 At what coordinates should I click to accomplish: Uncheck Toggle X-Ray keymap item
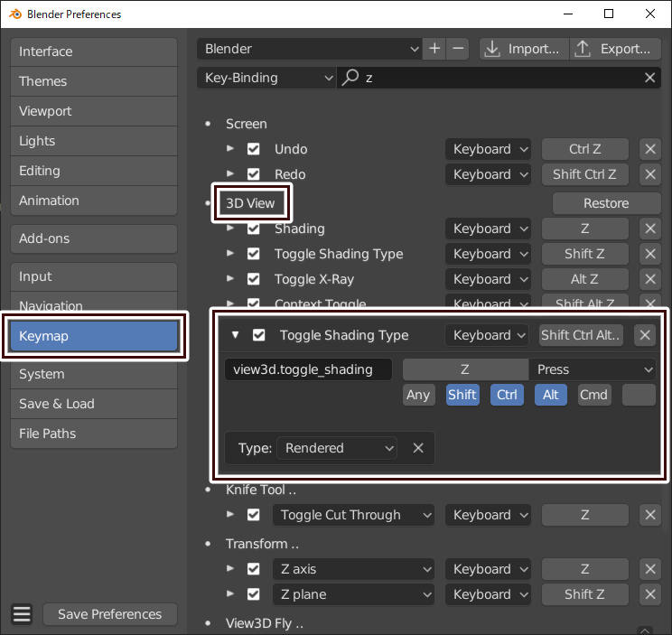(x=253, y=279)
